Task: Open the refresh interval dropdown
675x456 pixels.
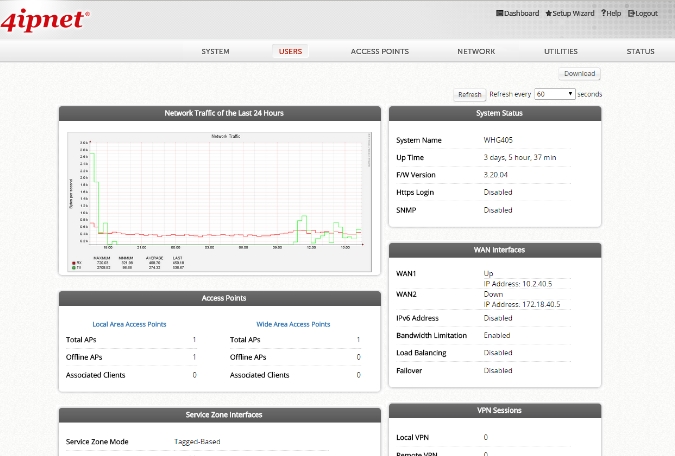Action: [x=554, y=94]
